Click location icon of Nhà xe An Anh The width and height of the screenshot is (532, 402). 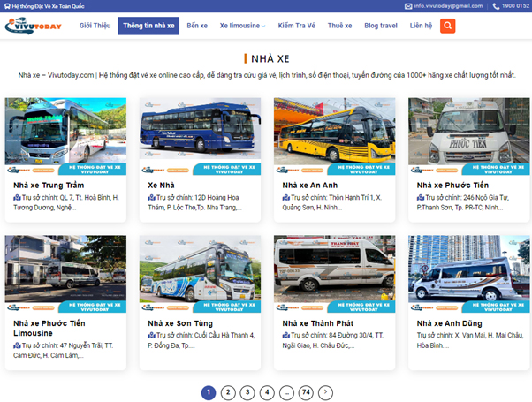click(286, 197)
